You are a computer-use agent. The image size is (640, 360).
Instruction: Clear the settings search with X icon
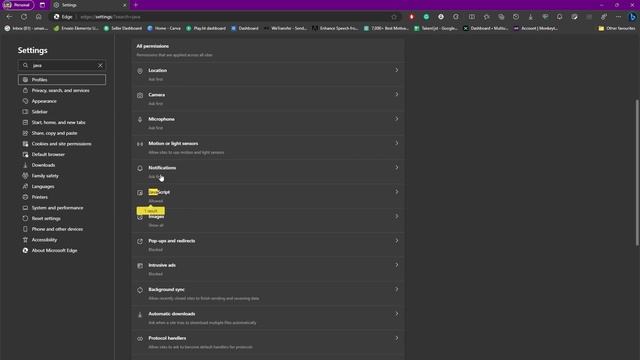[100, 65]
